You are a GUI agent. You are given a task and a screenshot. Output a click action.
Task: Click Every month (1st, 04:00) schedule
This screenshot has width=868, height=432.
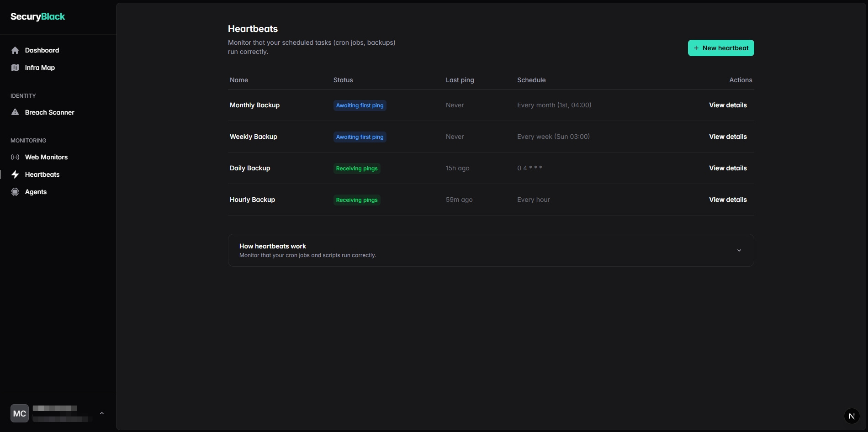coord(554,105)
